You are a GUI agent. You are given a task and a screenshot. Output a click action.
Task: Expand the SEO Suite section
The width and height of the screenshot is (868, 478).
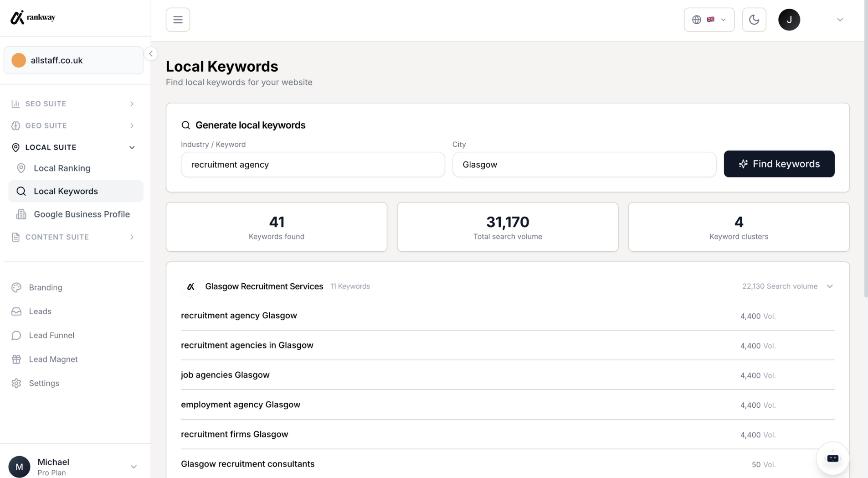(x=73, y=104)
